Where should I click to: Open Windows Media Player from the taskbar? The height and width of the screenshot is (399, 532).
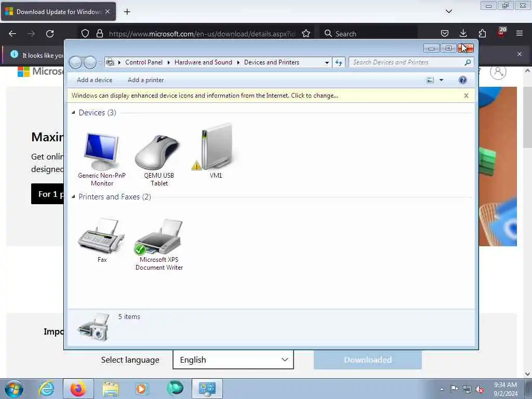142,389
